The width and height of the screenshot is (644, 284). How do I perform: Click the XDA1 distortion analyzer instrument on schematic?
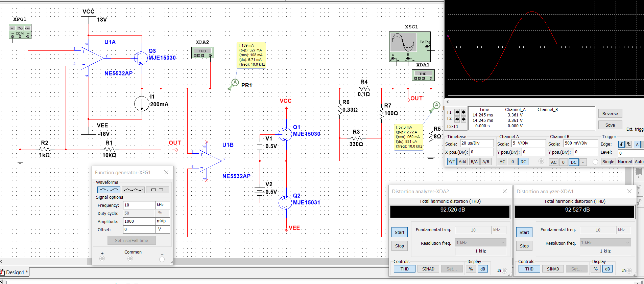(x=423, y=75)
